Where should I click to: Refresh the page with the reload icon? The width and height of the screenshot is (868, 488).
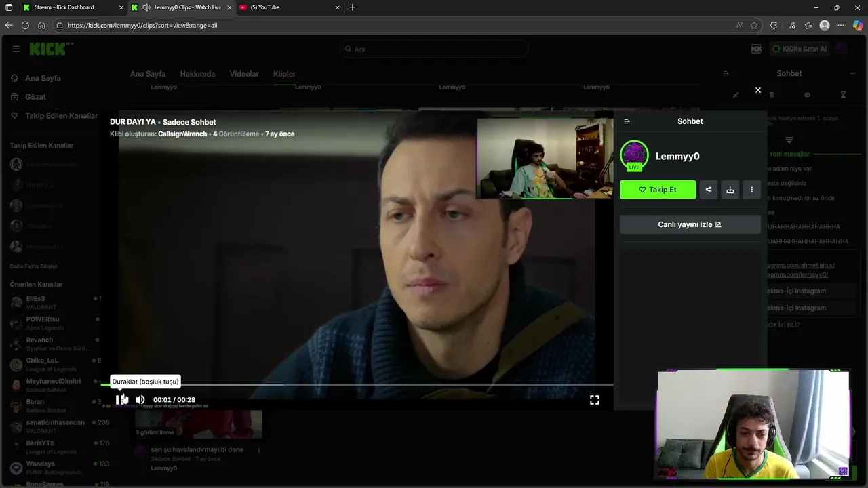tap(25, 25)
